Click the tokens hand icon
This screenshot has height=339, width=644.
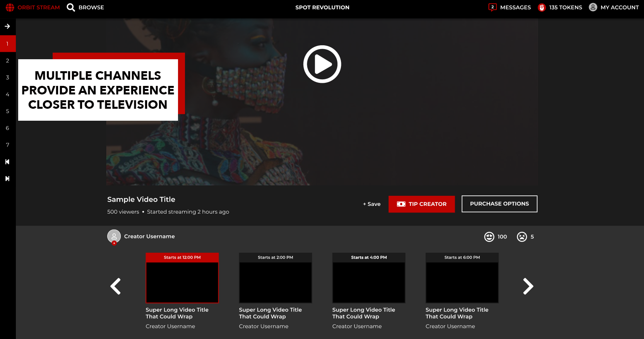(x=542, y=7)
